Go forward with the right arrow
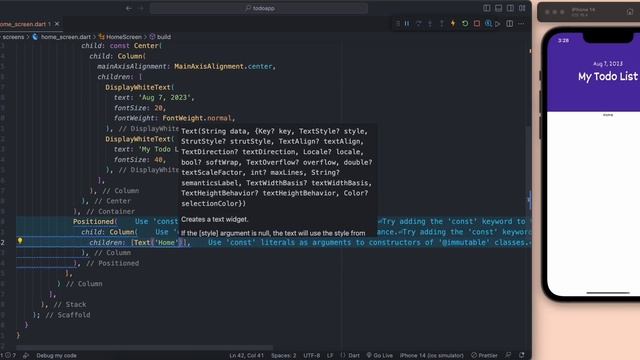The image size is (640, 360). 141,8
